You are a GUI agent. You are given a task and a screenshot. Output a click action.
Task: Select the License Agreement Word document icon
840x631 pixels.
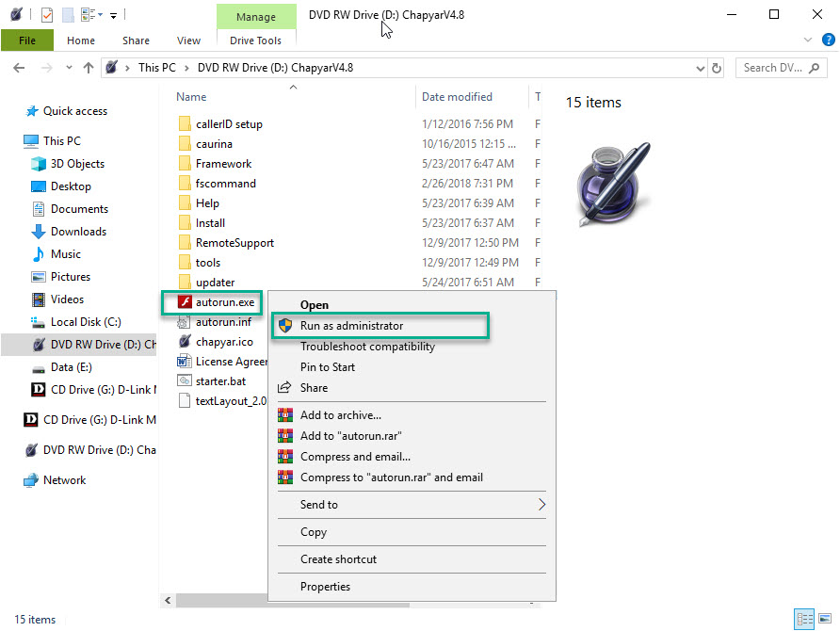click(x=184, y=362)
